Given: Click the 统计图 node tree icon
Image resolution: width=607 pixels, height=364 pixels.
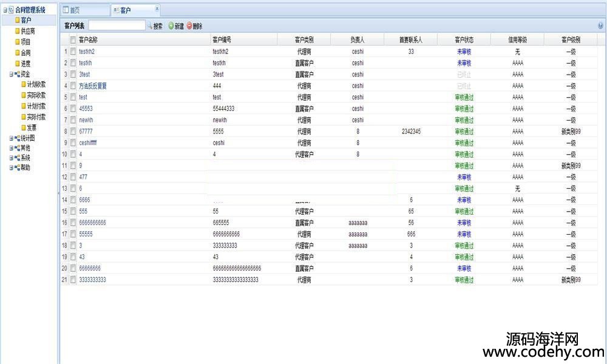Looking at the screenshot, I should pos(17,138).
